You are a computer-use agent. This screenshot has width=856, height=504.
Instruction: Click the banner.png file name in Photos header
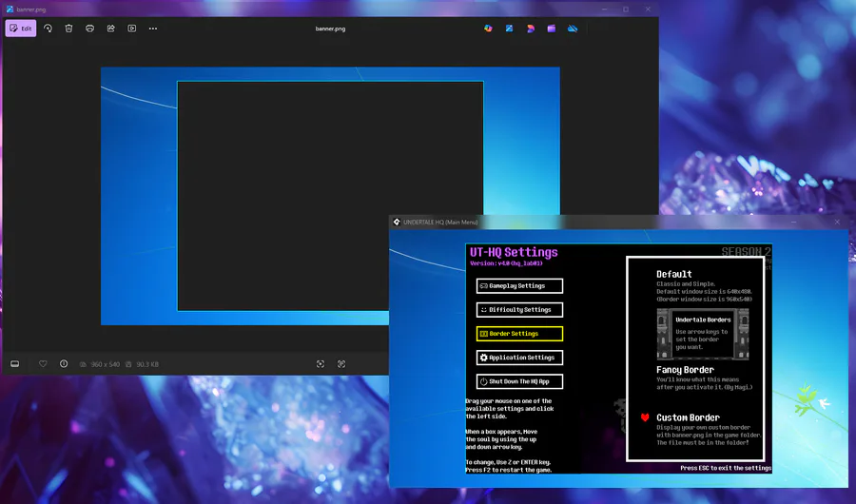tap(330, 29)
